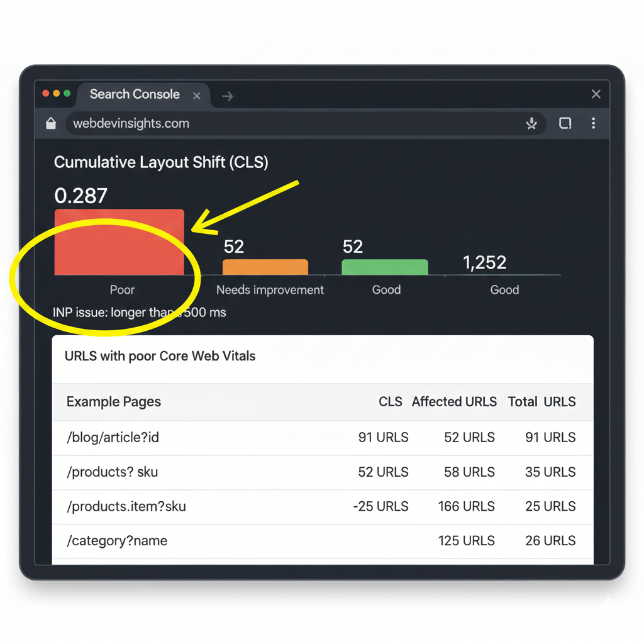Click the new tab arrow icon
The width and height of the screenshot is (644, 644).
click(227, 96)
